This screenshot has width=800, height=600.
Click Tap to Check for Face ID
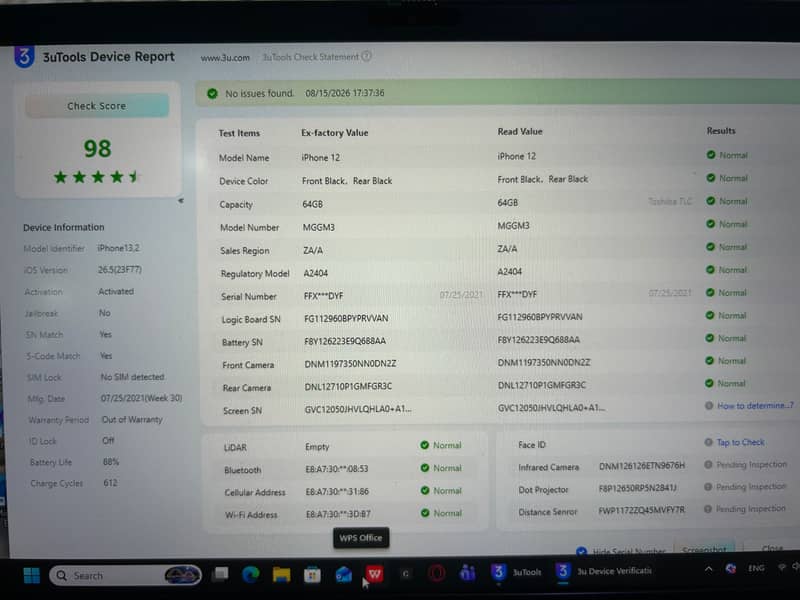click(740, 442)
